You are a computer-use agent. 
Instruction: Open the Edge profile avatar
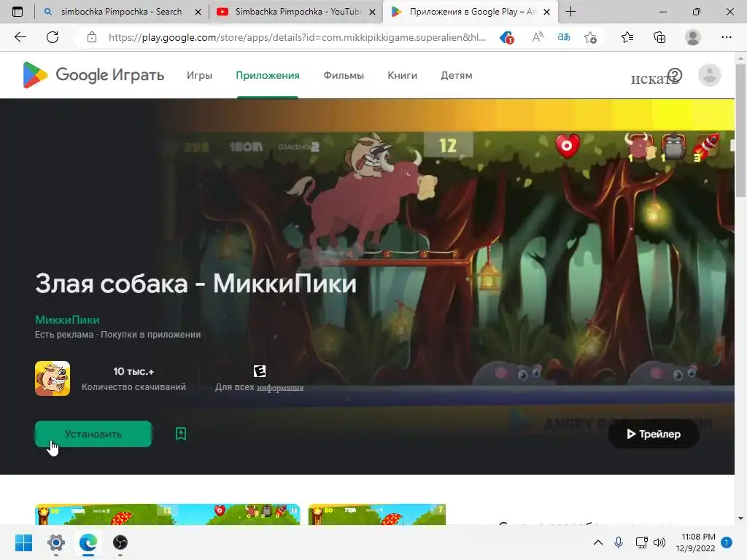pos(693,37)
